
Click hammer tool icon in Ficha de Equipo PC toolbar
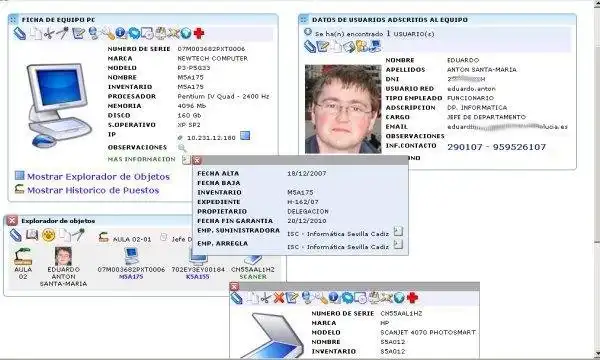tap(62, 33)
